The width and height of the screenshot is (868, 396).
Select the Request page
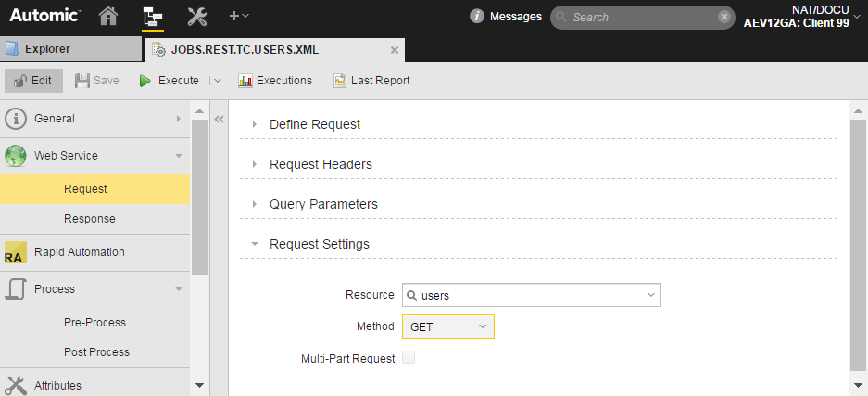click(x=94, y=189)
